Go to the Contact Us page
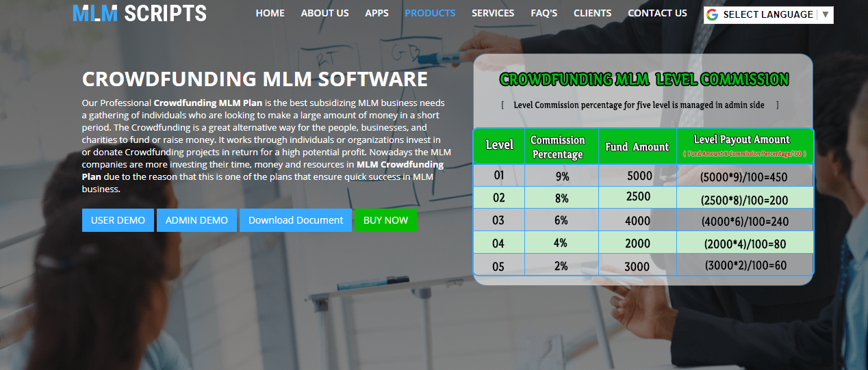 [657, 13]
